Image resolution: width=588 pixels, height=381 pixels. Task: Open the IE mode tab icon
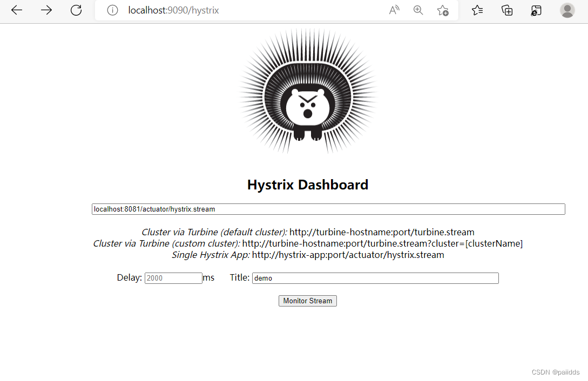pos(536,10)
